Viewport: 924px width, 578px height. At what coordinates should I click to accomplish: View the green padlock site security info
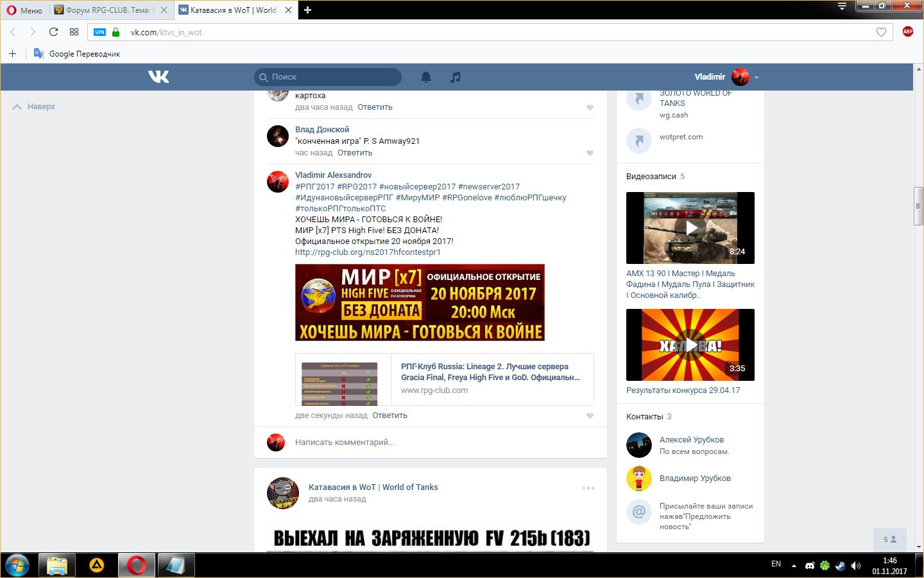click(116, 32)
